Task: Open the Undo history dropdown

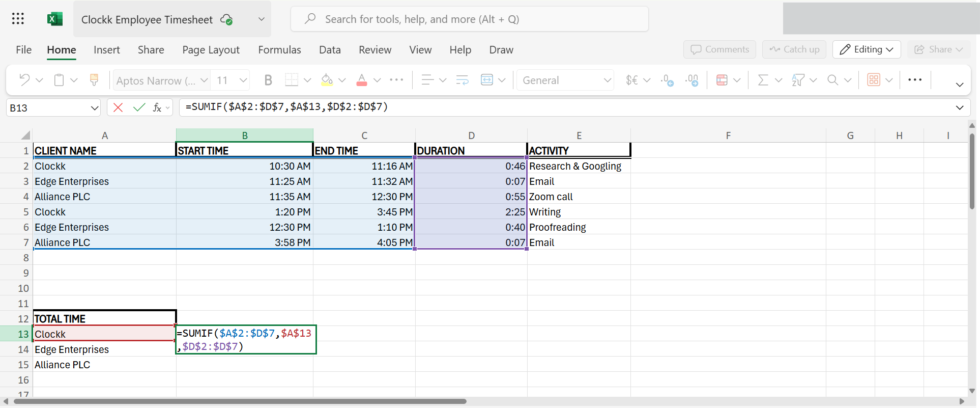Action: pyautogui.click(x=39, y=80)
